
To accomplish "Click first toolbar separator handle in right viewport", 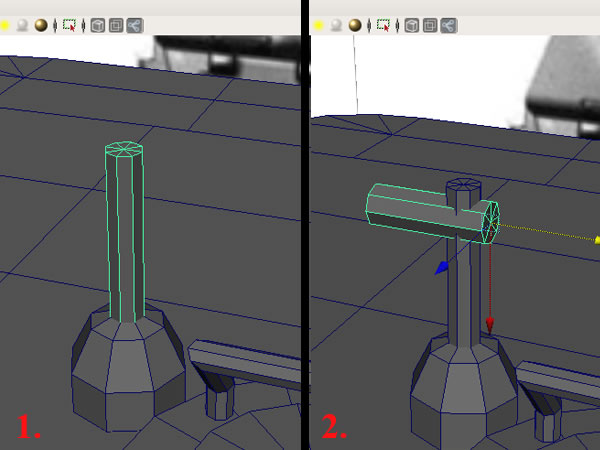I will [369, 26].
